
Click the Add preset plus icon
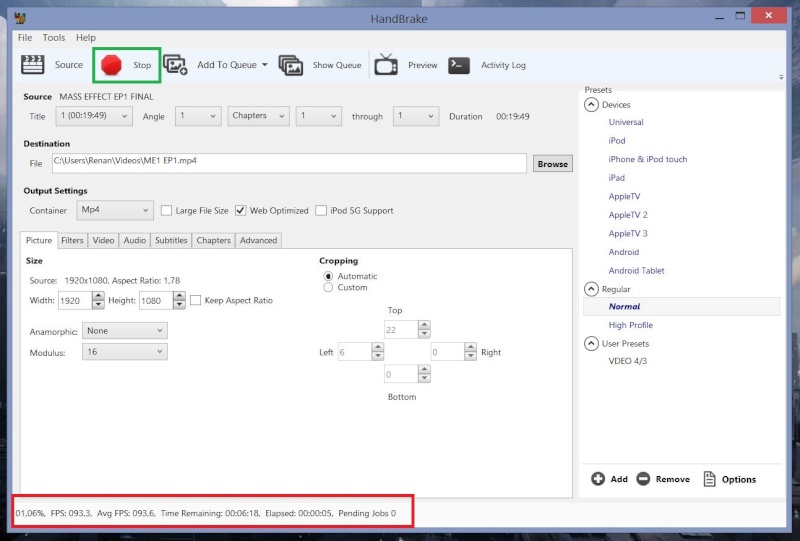point(598,479)
